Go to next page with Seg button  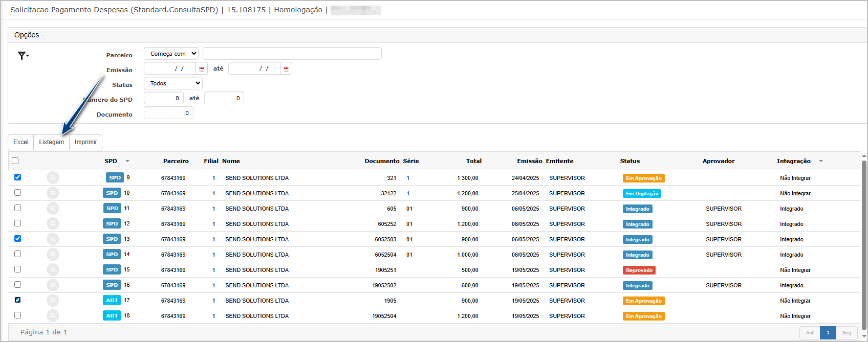coord(847,333)
